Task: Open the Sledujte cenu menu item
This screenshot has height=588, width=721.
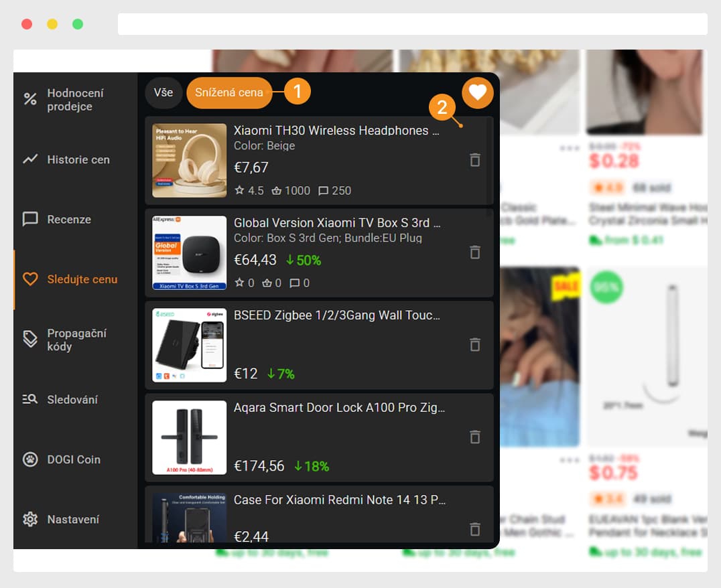Action: coord(76,279)
